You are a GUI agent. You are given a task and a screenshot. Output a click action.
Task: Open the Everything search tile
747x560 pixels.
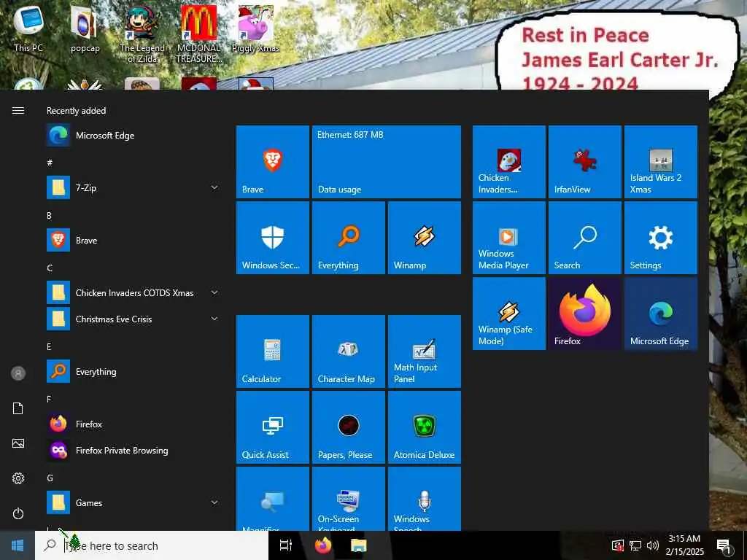coord(348,238)
